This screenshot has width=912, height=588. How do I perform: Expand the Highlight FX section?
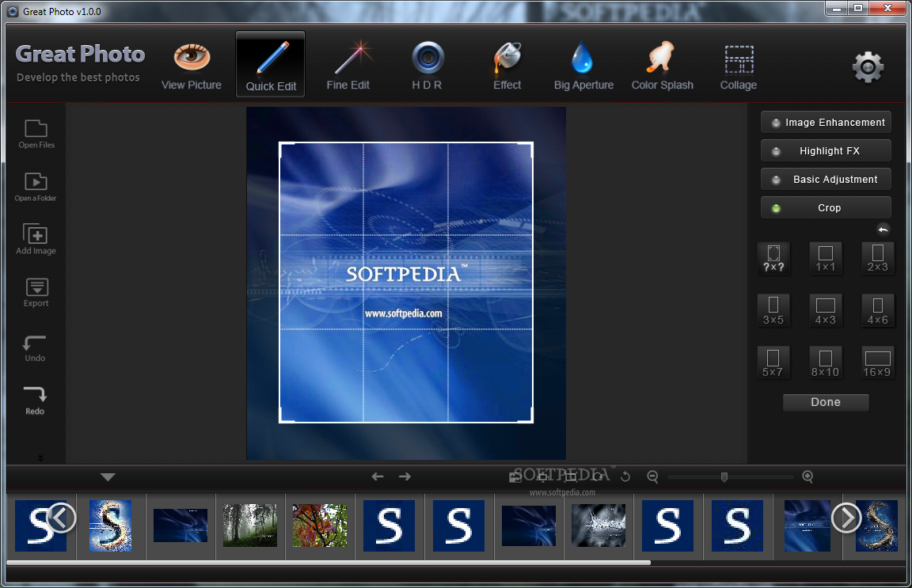click(826, 150)
